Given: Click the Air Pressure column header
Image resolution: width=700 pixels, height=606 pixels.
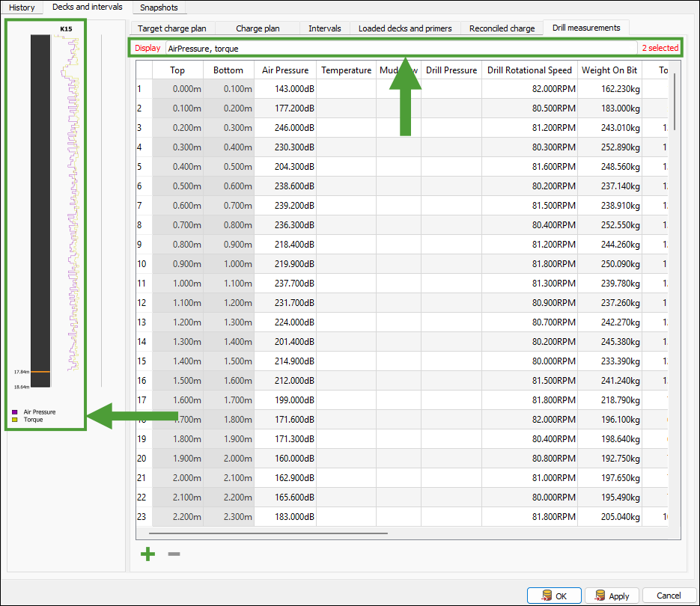Looking at the screenshot, I should 285,70.
